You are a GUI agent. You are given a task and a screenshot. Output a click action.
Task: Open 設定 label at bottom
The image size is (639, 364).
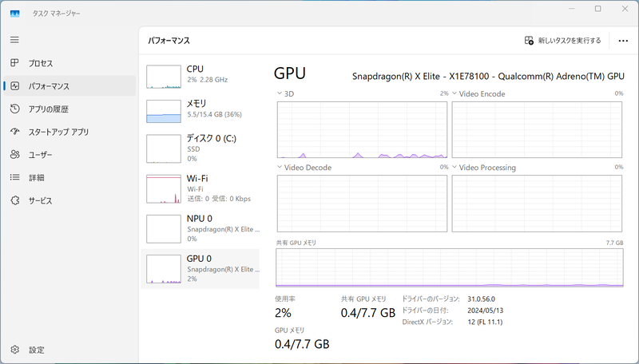click(36, 350)
